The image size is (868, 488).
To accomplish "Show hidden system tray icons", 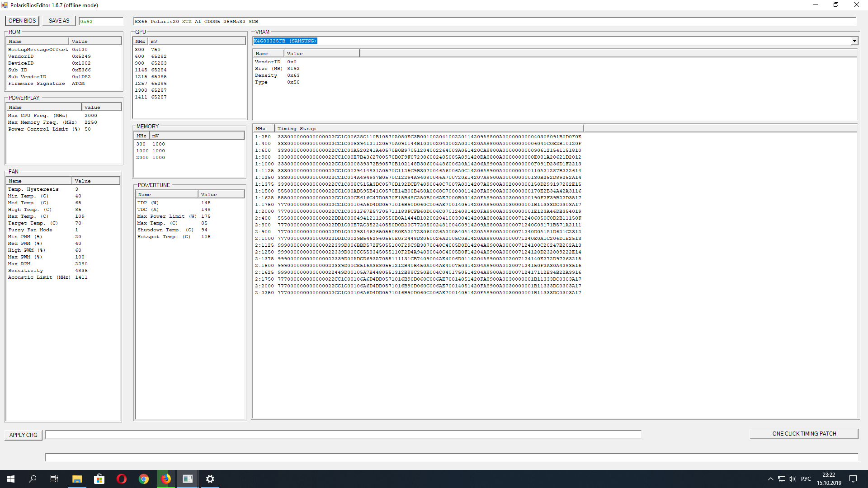I will (770, 479).
